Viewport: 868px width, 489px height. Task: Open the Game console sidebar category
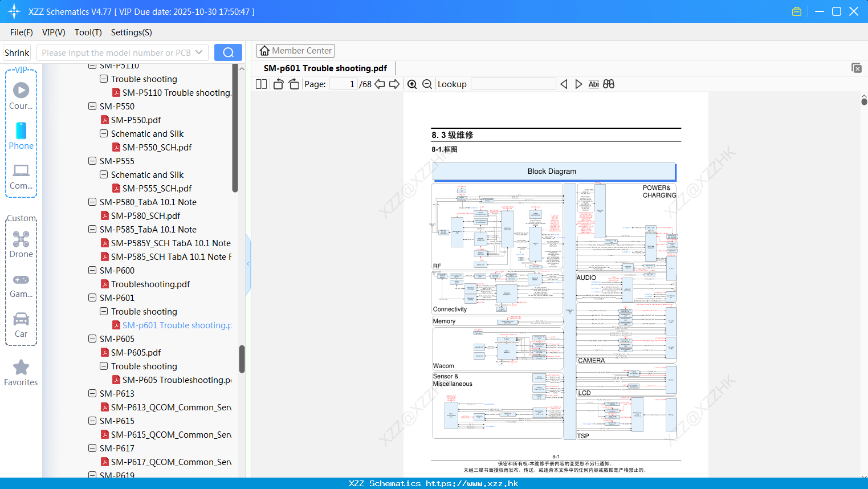click(x=21, y=286)
